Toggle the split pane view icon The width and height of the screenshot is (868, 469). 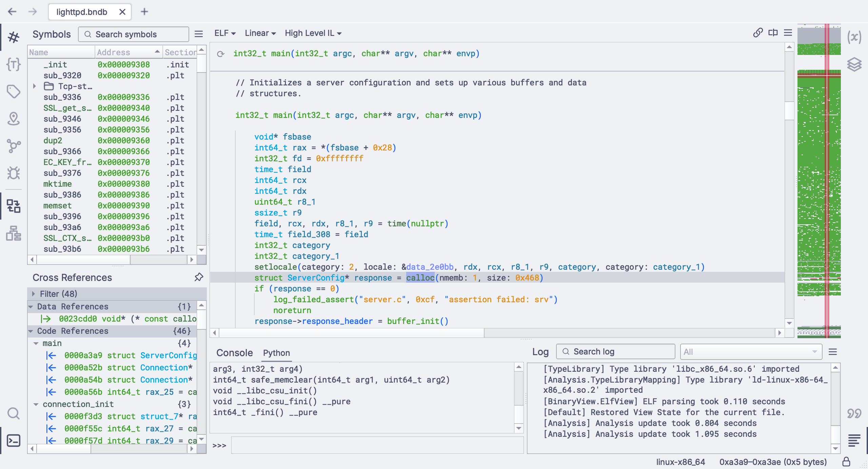coord(773,33)
